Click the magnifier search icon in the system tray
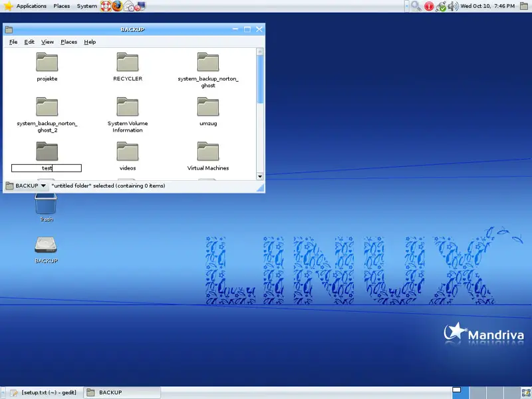Viewport: 532px width, 399px height. click(x=416, y=6)
